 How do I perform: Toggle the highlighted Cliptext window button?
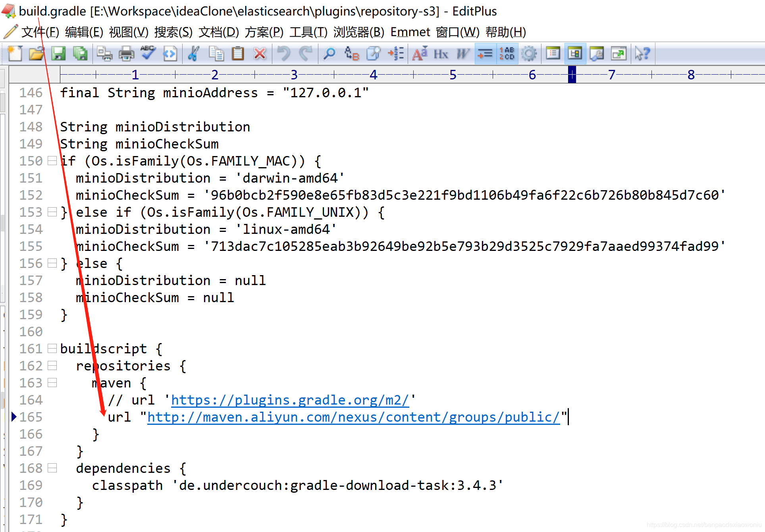click(575, 54)
